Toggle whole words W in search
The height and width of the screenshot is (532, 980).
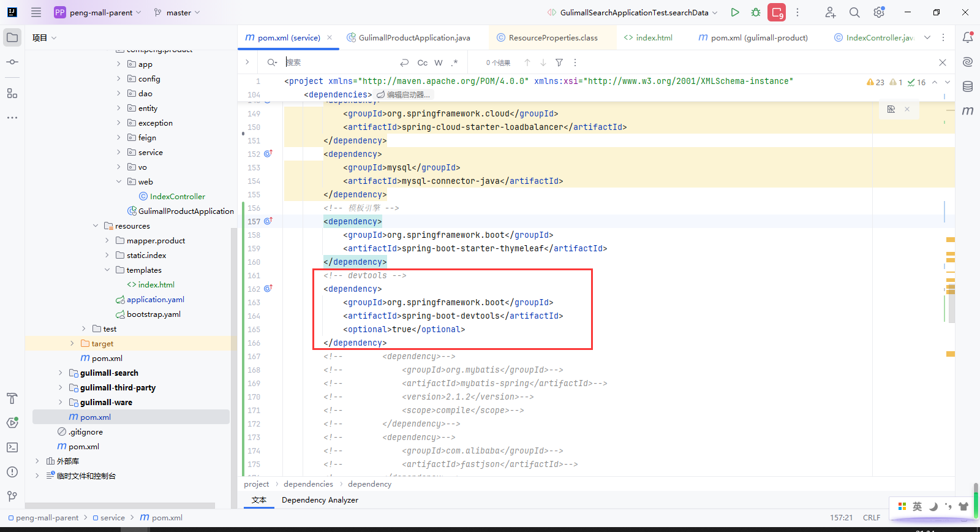click(x=439, y=63)
